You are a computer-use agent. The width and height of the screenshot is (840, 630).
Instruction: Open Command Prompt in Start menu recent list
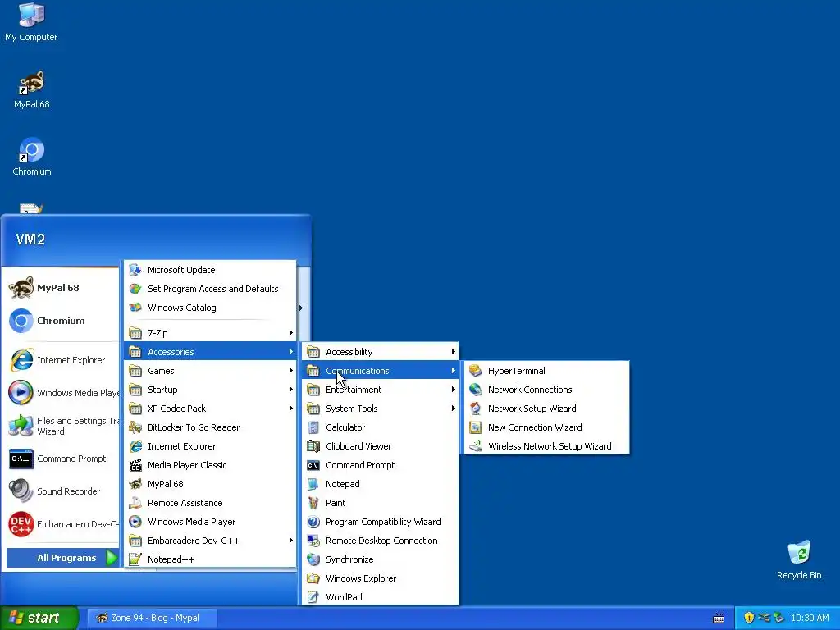[62, 459]
